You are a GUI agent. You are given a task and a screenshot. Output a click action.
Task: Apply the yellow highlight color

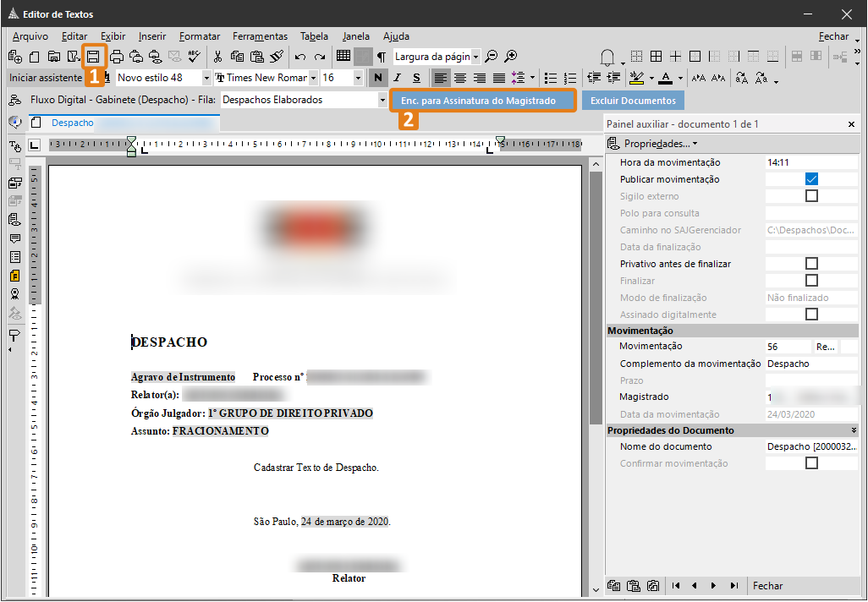636,78
